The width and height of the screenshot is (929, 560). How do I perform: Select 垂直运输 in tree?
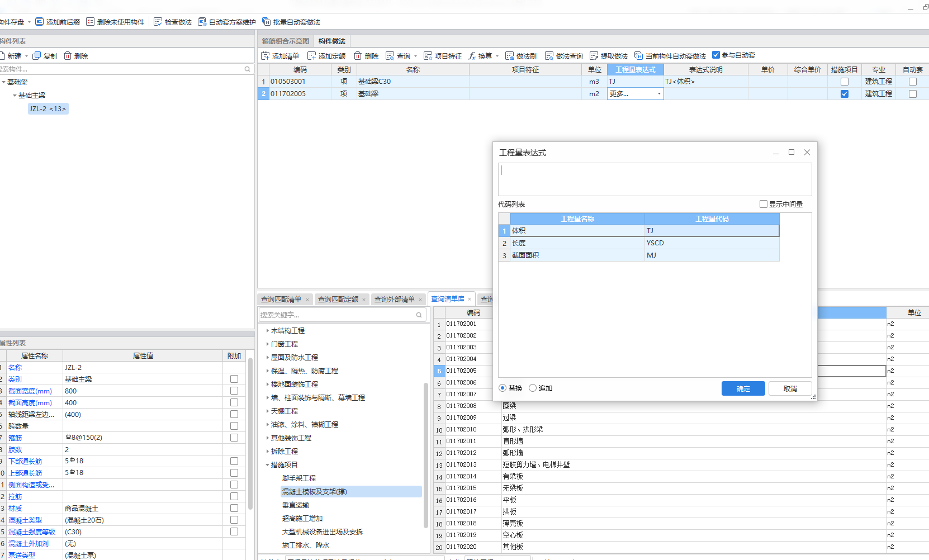coord(296,505)
